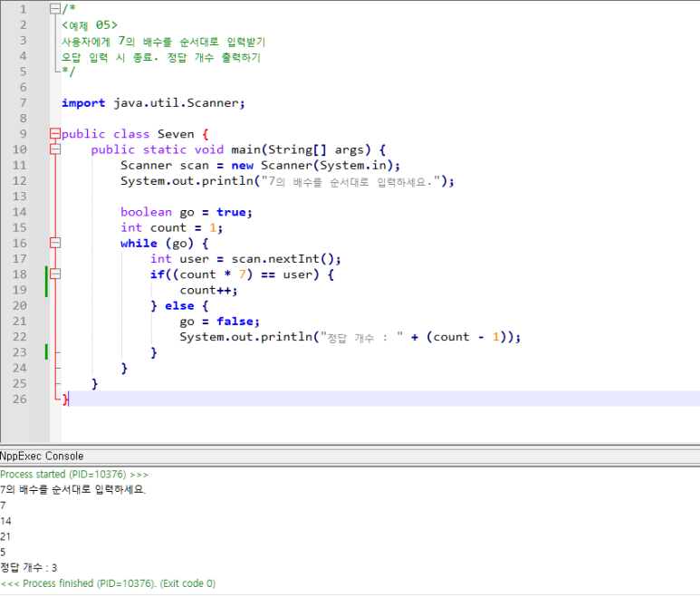Viewport: 700px width, 596px height.
Task: Click the console output line '21'
Action: pos(5,536)
